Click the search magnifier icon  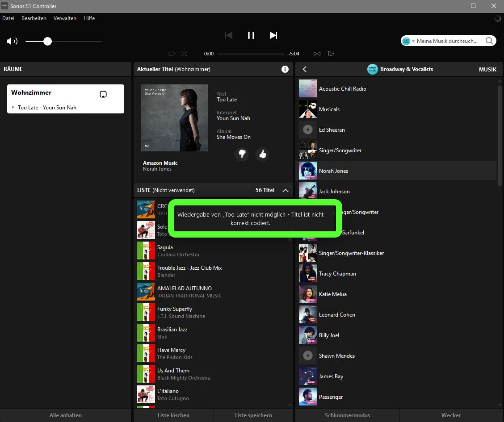(x=489, y=41)
